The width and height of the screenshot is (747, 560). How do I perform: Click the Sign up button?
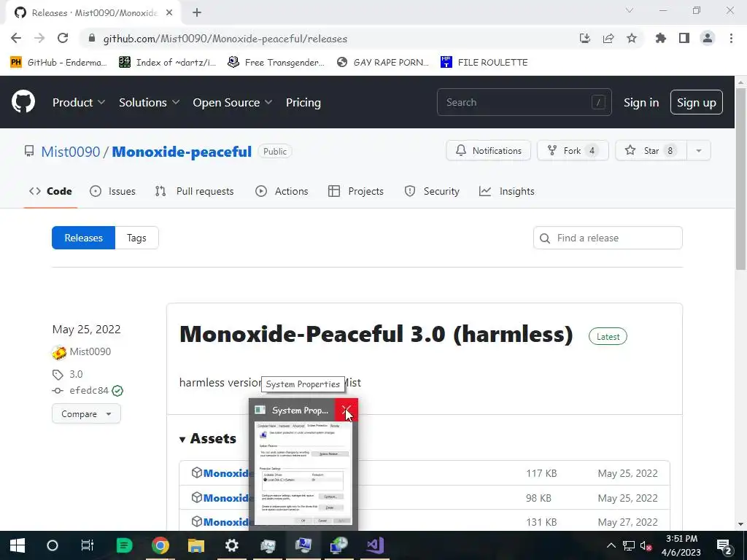tap(697, 102)
